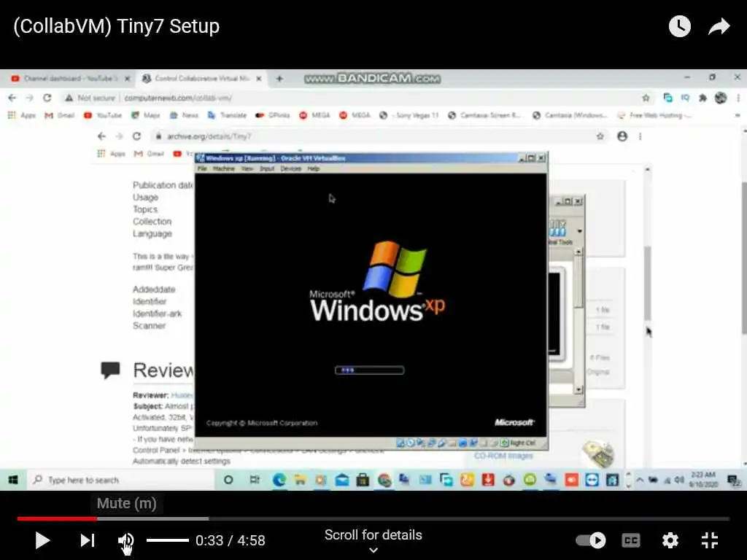Open Sony Vegas 11 bookmark
The image size is (747, 560).
click(409, 115)
